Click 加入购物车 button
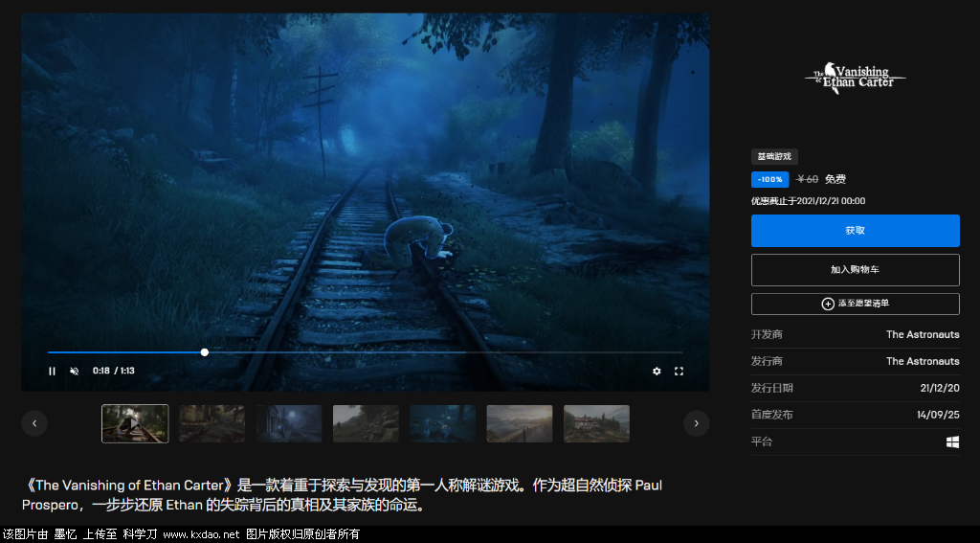Viewport: 980px width, 543px height. coord(855,270)
